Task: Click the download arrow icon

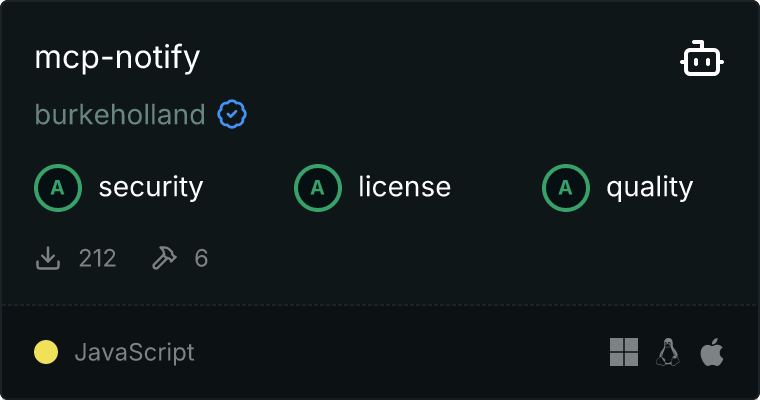Action: tap(48, 258)
